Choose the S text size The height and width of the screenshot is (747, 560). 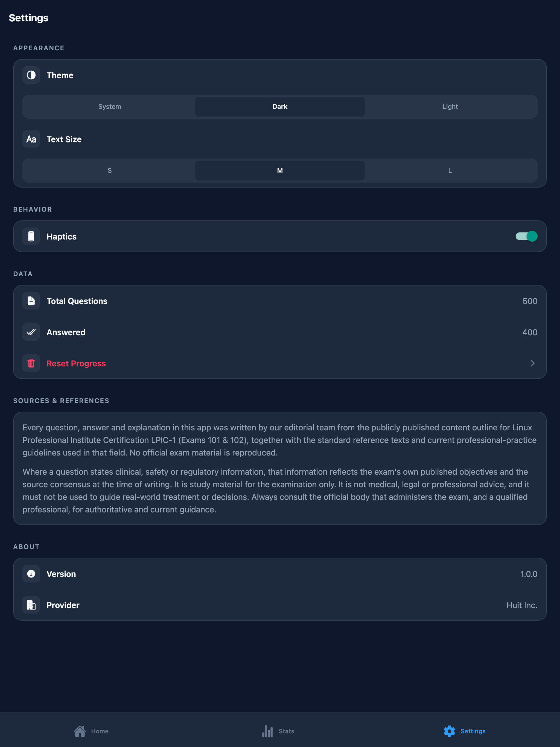coord(109,171)
